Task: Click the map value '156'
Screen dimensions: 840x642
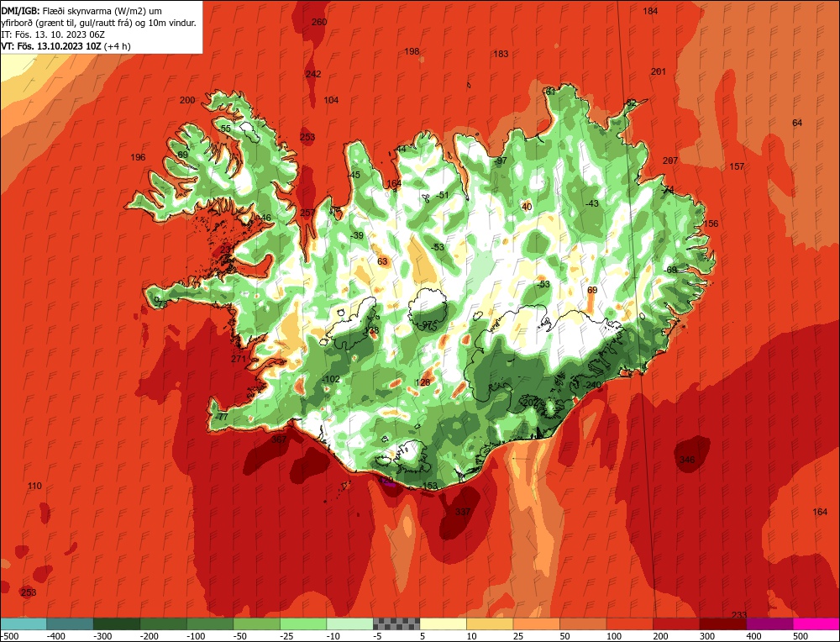Action: tap(711, 224)
